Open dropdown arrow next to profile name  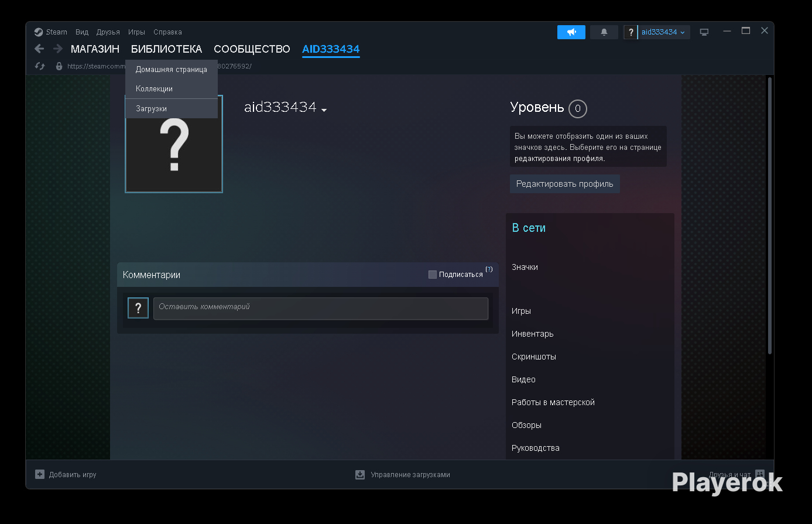click(x=324, y=110)
